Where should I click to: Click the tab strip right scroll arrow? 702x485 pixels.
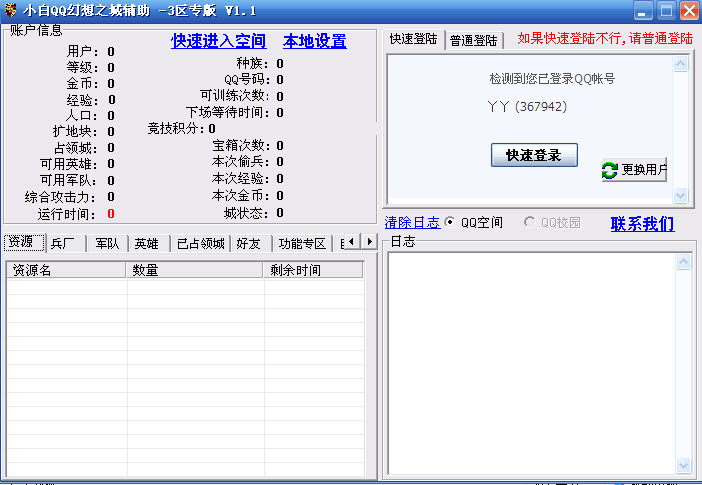click(x=369, y=242)
